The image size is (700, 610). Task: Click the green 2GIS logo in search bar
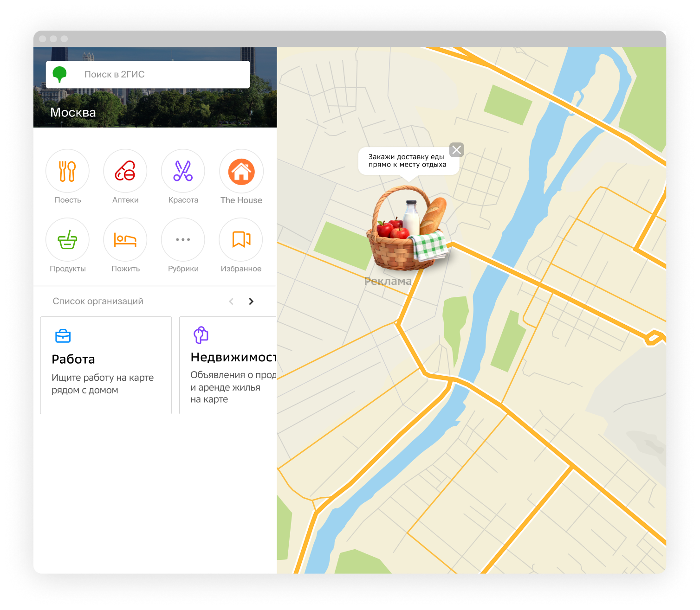[x=59, y=74]
